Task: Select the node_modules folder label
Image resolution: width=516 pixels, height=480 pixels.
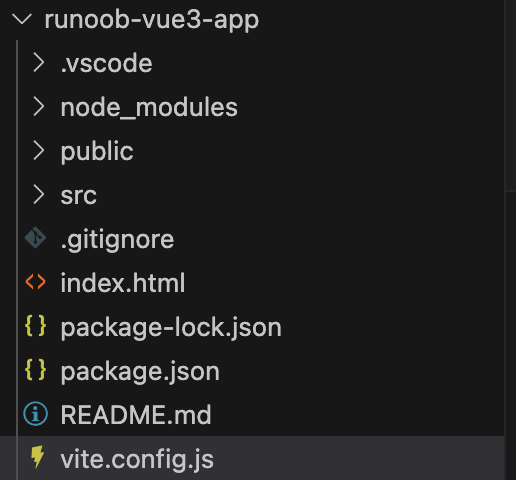Action: click(149, 108)
